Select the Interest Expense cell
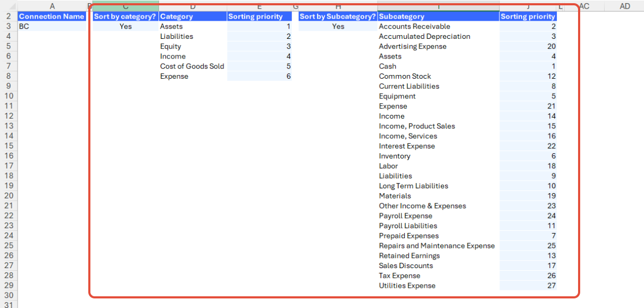 (438, 146)
